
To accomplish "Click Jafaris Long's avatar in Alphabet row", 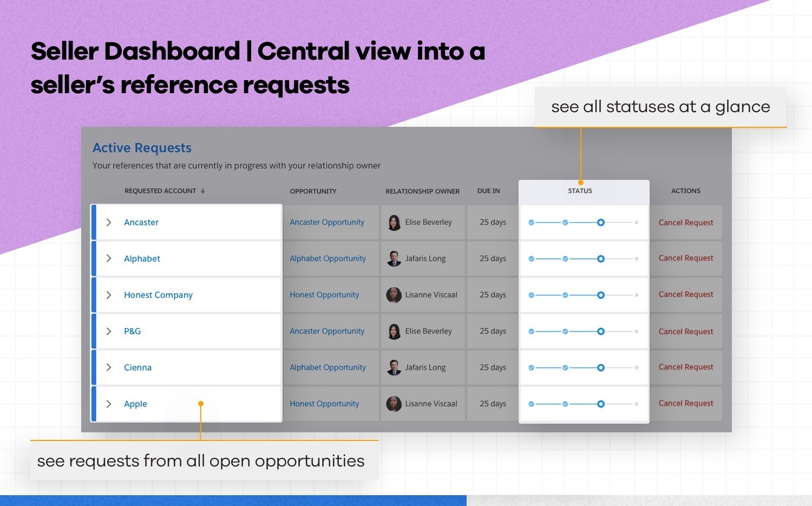I will pyautogui.click(x=394, y=259).
